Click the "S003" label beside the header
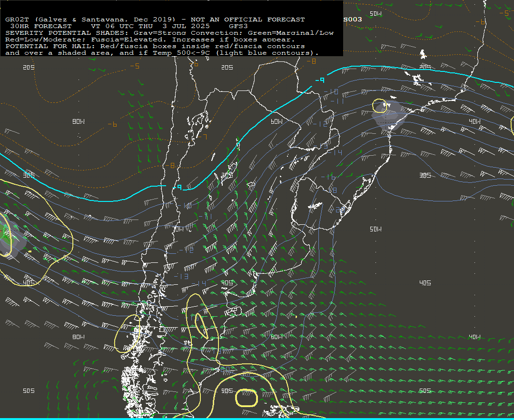The height and width of the screenshot is (420, 514). click(353, 20)
